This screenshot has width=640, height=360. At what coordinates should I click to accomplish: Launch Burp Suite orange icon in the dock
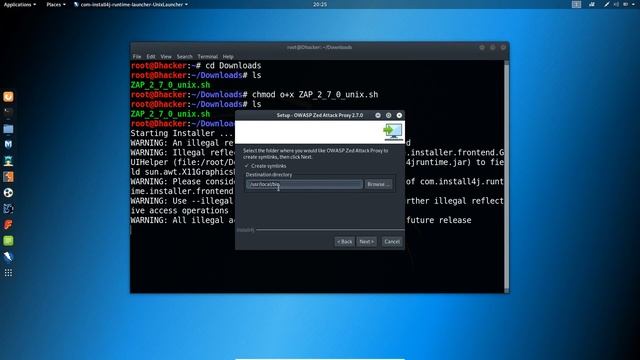[8, 177]
